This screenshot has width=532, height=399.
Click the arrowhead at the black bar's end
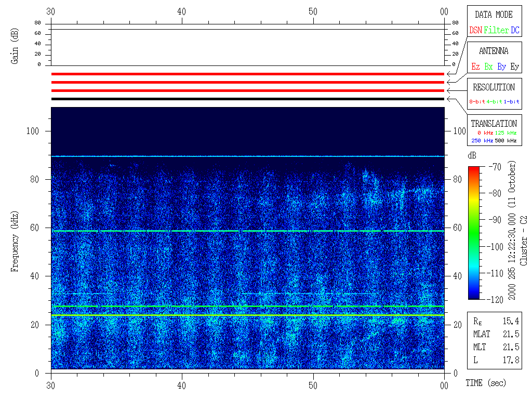point(449,99)
